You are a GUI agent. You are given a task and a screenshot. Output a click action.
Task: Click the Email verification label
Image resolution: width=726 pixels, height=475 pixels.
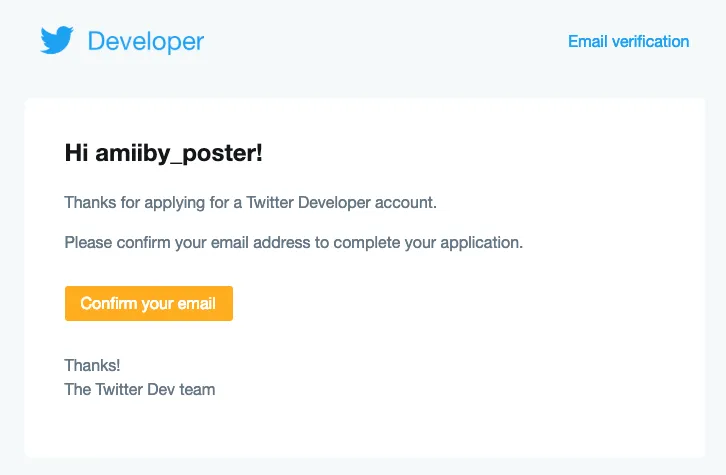coord(628,42)
